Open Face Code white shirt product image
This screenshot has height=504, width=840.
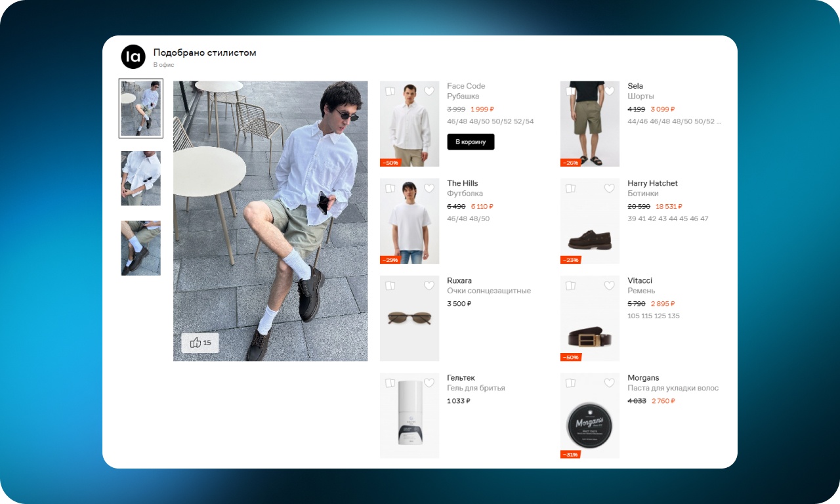click(x=409, y=124)
